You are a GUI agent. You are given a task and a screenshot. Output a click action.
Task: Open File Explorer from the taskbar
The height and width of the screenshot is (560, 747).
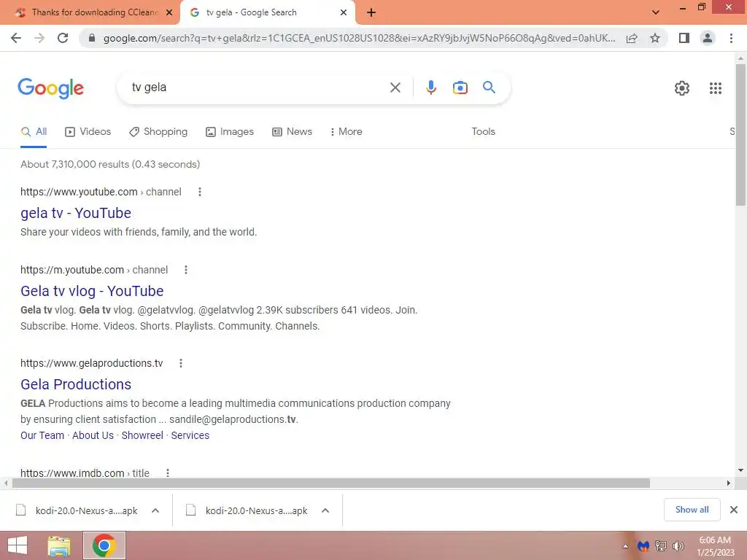[59, 545]
